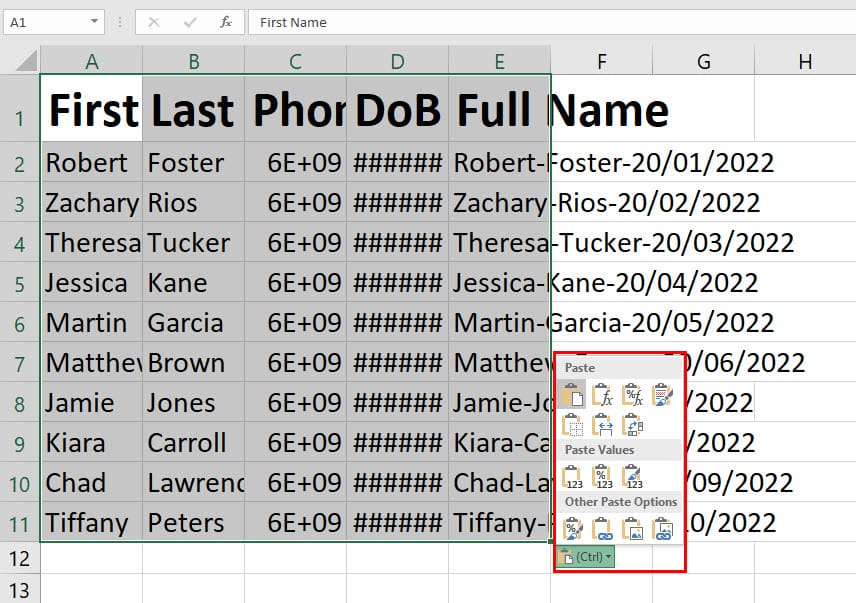Select Paste Linked Picture icon
This screenshot has height=603, width=856.
(662, 528)
